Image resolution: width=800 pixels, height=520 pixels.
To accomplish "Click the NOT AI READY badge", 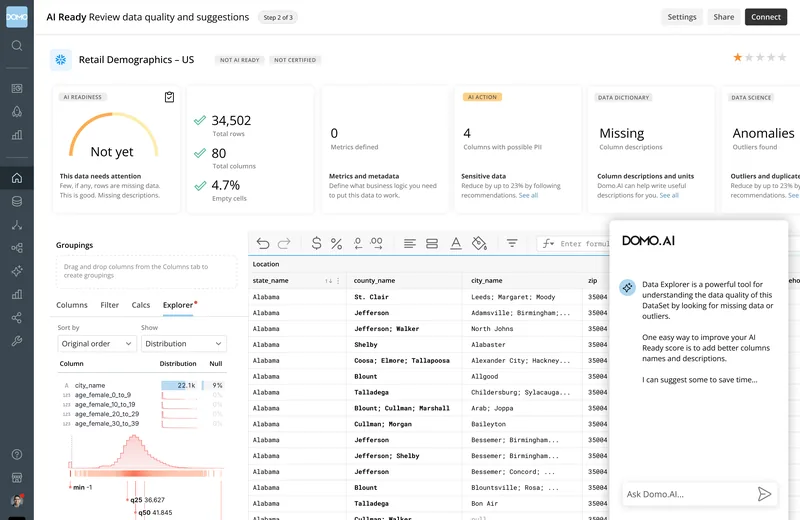I will click(x=239, y=60).
